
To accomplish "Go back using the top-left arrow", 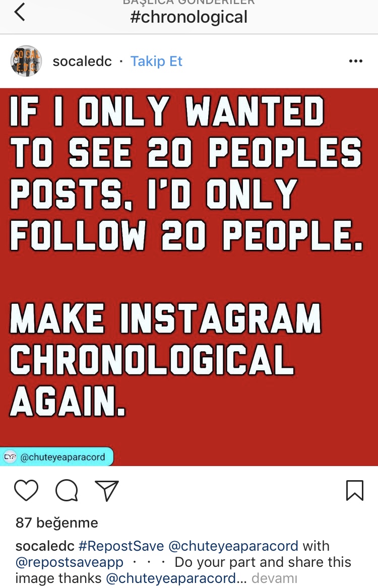I will point(20,13).
